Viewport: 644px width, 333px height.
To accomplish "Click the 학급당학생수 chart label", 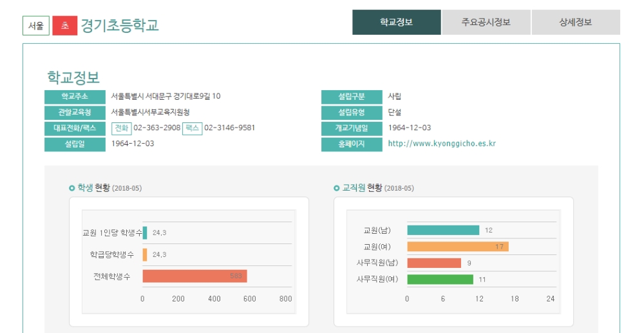I will point(111,254).
